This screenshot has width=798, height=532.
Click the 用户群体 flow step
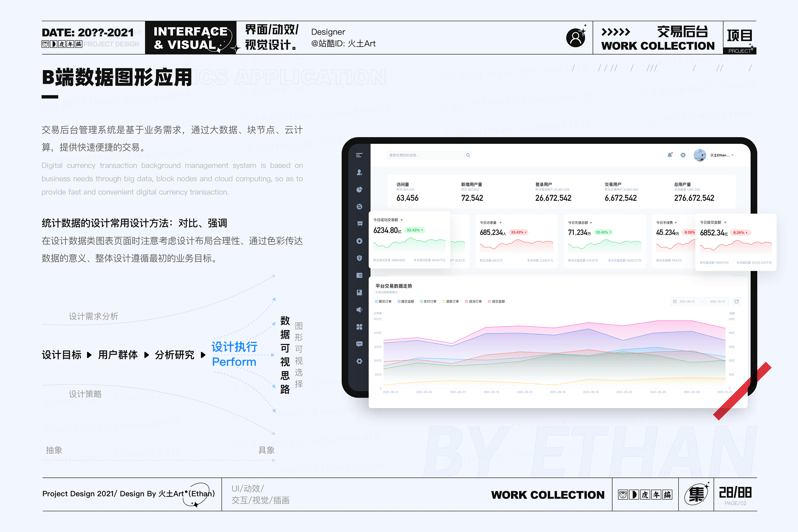tap(118, 355)
